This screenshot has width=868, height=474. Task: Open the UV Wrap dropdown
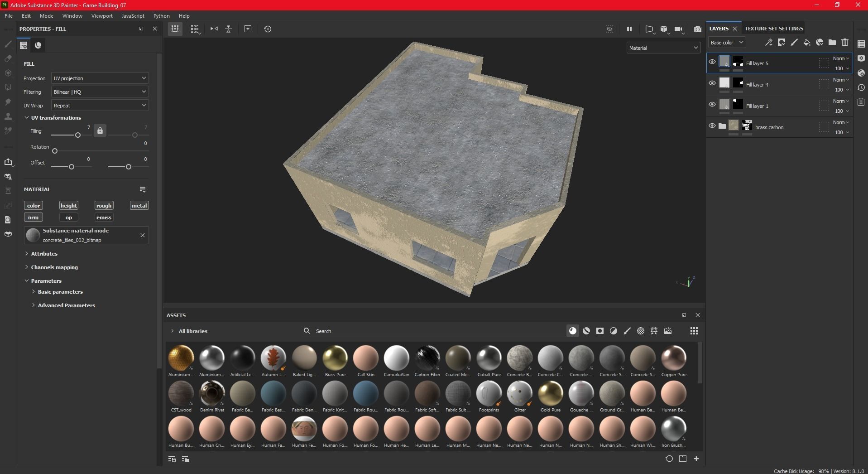tap(100, 106)
